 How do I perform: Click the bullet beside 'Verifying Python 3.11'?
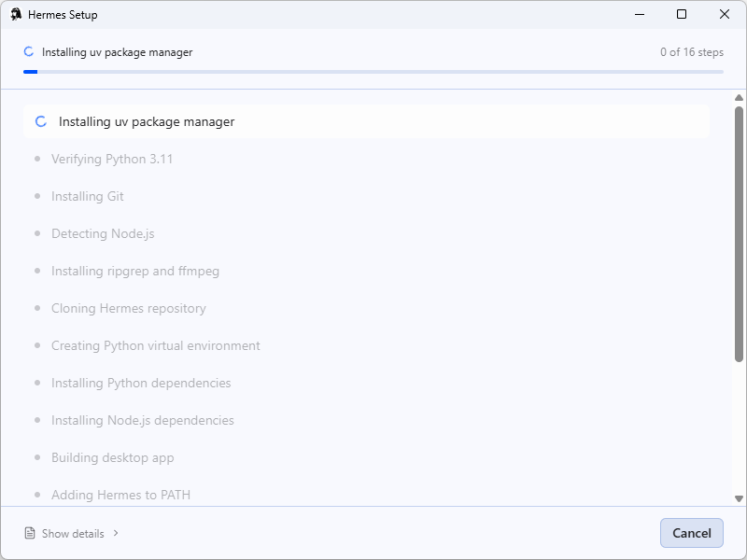click(x=37, y=159)
